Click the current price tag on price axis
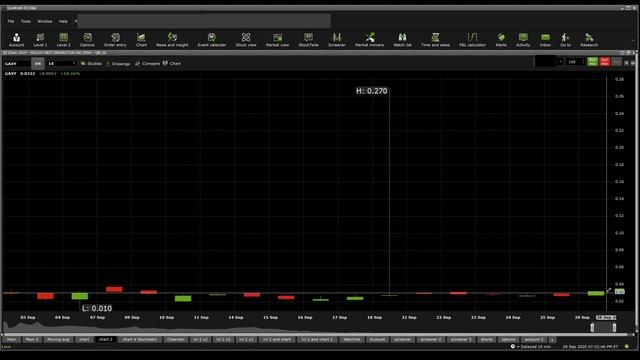Viewport: 640px width, 360px height. tap(620, 291)
